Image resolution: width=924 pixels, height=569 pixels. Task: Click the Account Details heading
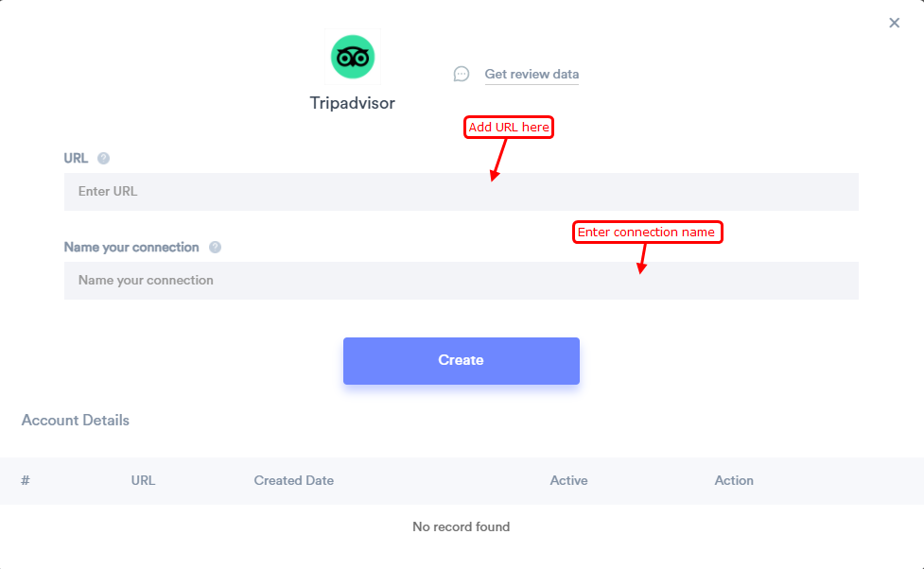[x=76, y=420]
